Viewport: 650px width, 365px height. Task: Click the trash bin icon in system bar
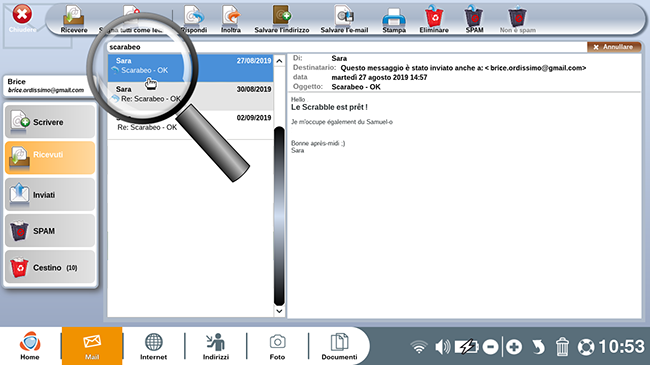562,347
